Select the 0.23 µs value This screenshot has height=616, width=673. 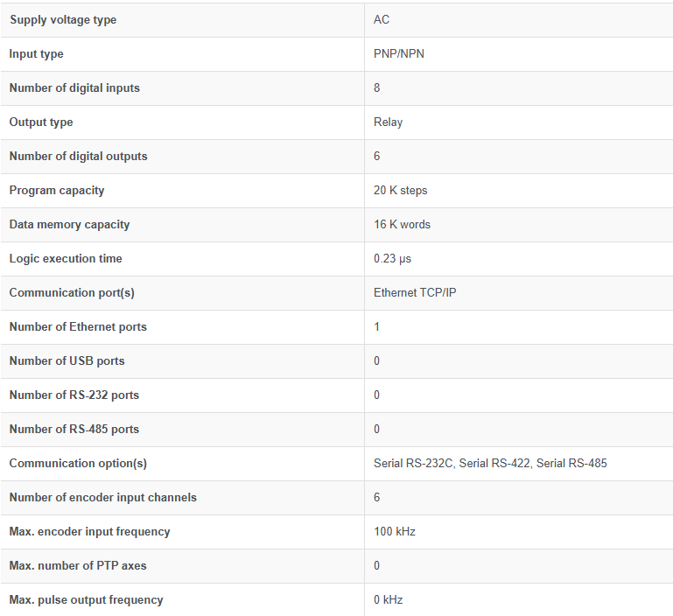tap(393, 259)
